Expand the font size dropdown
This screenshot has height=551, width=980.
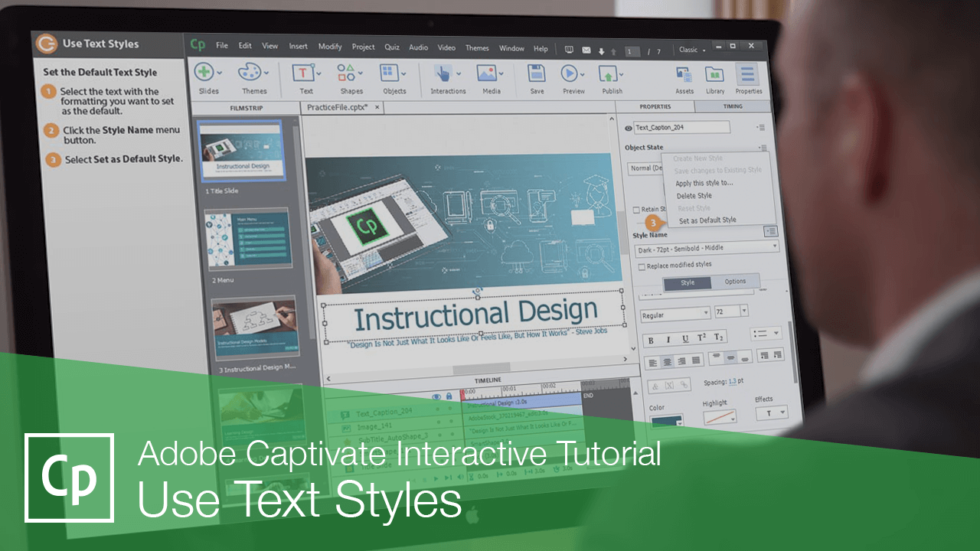pos(743,311)
